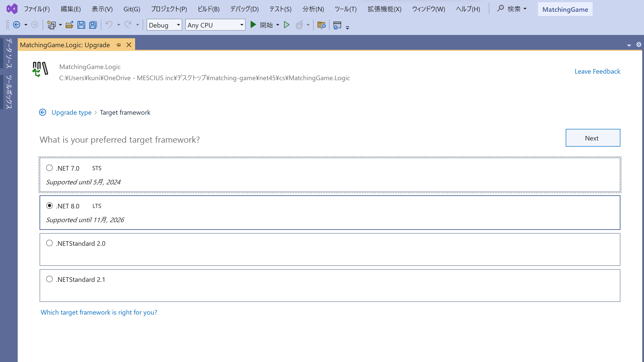Open the 表示(V) menu

(x=102, y=9)
